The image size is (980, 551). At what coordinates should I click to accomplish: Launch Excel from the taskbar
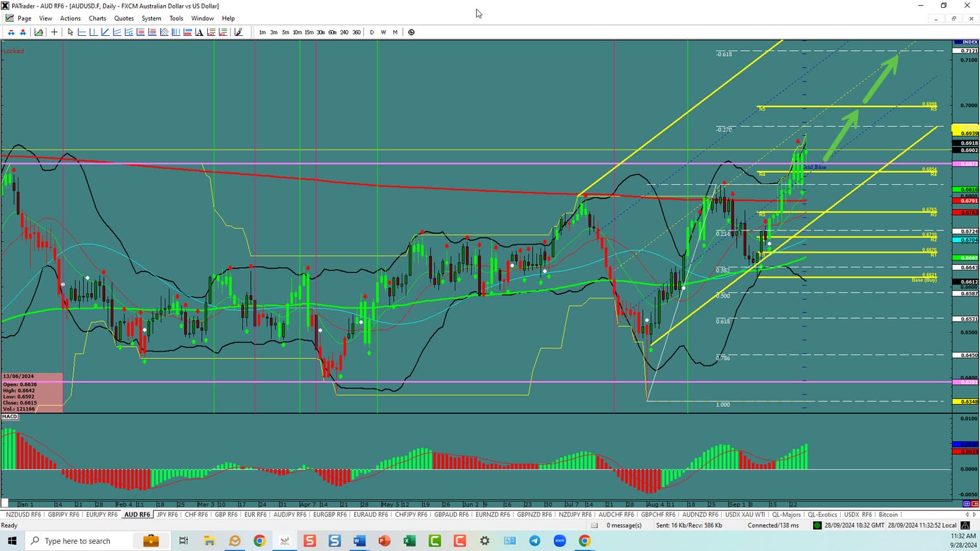pyautogui.click(x=410, y=541)
